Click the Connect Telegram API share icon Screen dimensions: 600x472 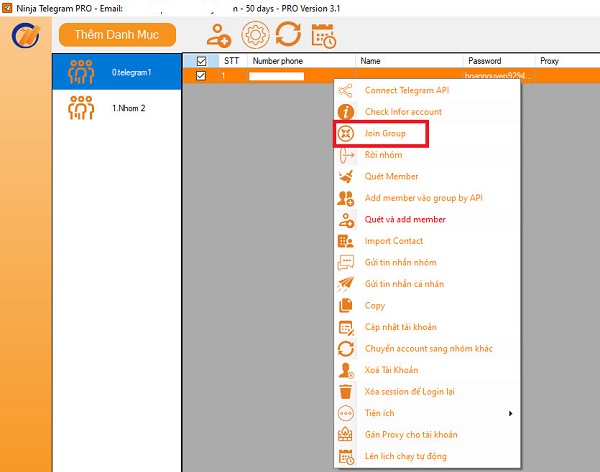coord(346,91)
